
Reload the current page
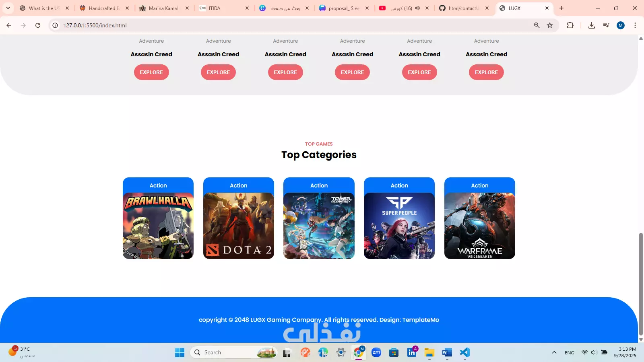[38, 25]
